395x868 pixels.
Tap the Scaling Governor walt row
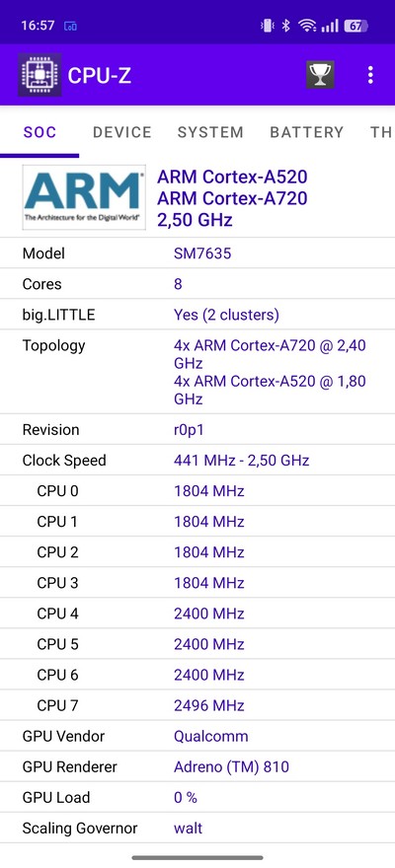(197, 829)
